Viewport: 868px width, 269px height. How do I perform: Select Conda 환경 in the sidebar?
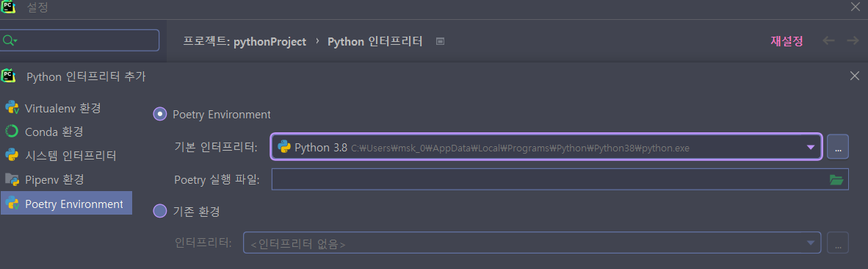point(66,132)
